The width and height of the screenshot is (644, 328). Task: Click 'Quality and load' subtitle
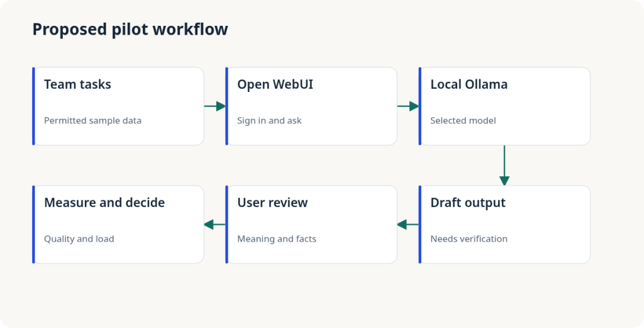pyautogui.click(x=79, y=239)
